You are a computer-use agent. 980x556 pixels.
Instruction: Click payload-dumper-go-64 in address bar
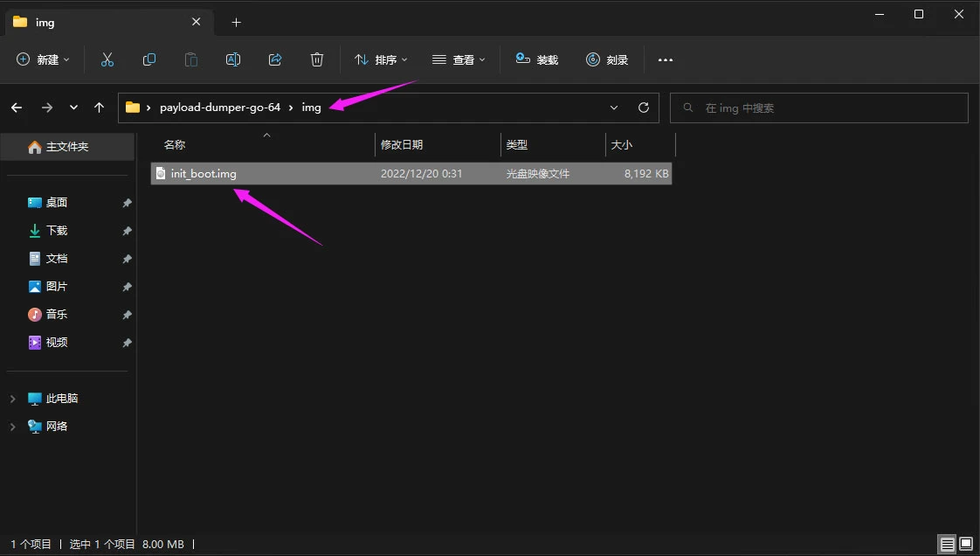[x=220, y=108]
